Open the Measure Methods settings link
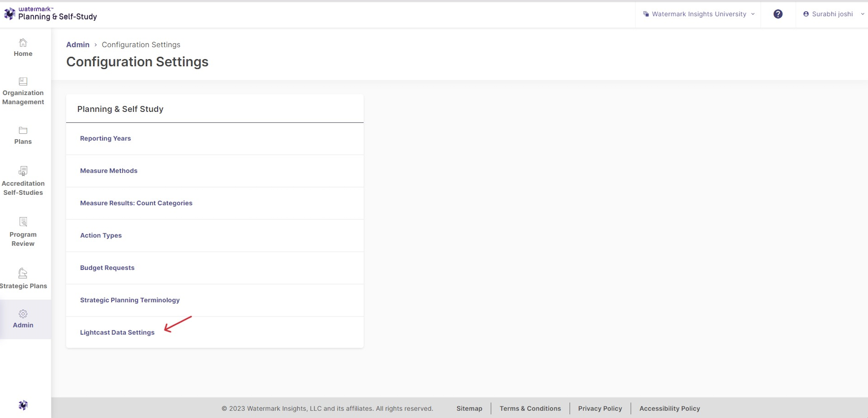Screen dimensions: 868x418 coord(109,170)
